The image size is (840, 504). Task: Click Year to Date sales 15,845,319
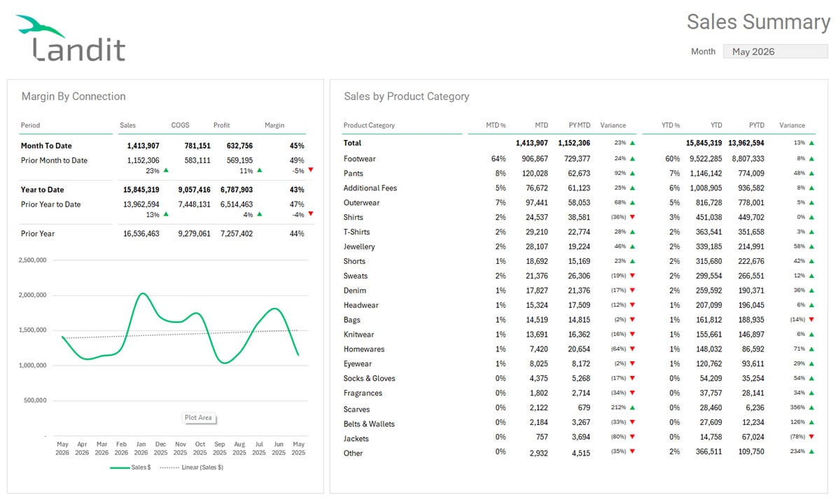(x=141, y=190)
